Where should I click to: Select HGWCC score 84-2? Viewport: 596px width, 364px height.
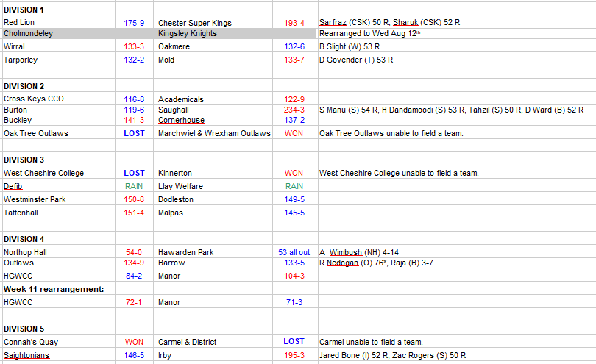pyautogui.click(x=134, y=276)
